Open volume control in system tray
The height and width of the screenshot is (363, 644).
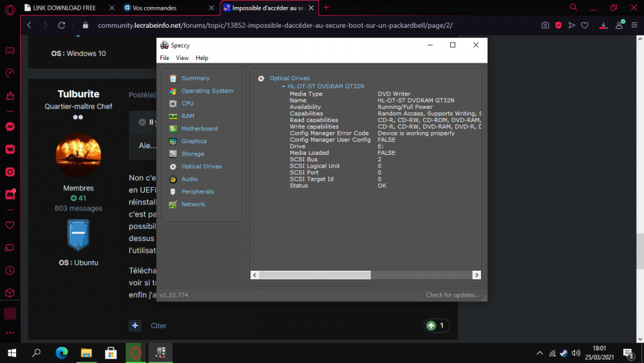(576, 353)
